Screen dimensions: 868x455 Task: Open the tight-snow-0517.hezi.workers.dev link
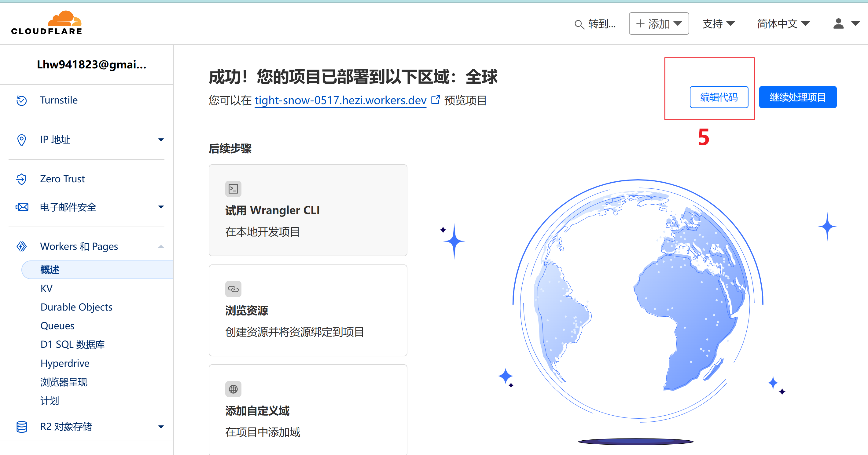(x=340, y=100)
